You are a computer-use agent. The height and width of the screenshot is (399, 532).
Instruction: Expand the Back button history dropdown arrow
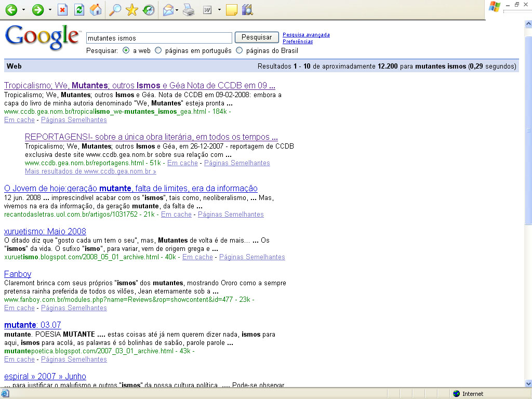tap(23, 10)
